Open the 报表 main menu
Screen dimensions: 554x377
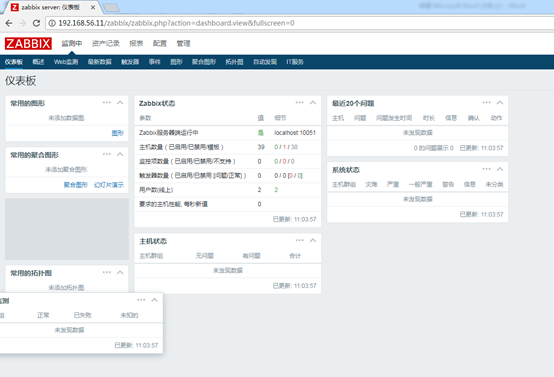tap(136, 43)
